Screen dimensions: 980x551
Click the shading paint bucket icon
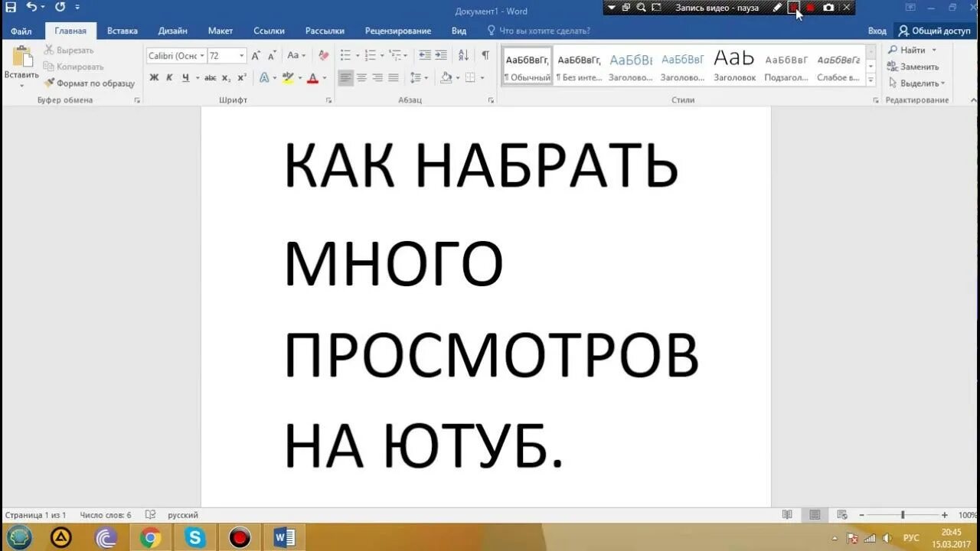click(446, 77)
